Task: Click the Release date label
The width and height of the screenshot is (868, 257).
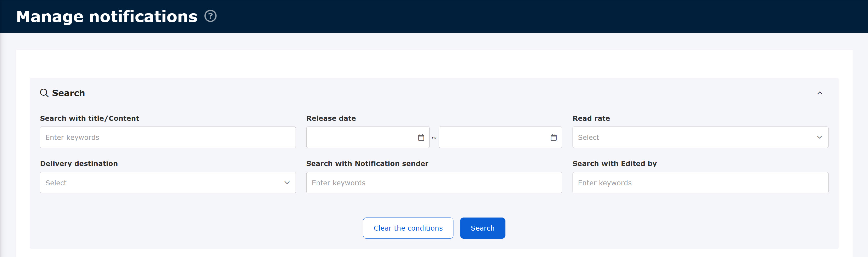Action: coord(331,118)
